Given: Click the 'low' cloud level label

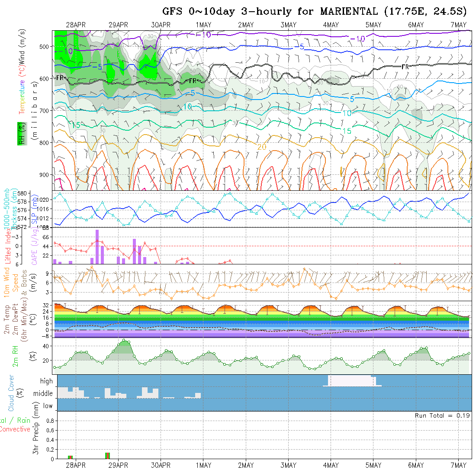Looking at the screenshot, I should pos(48,406).
